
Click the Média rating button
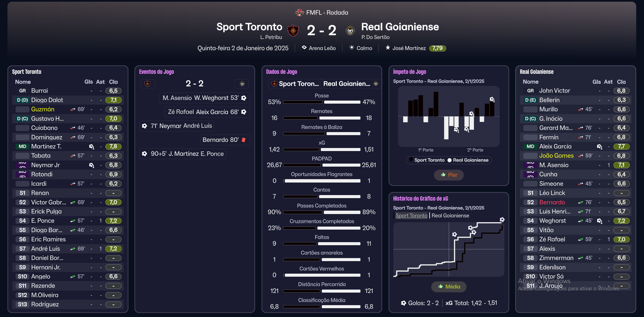[449, 287]
